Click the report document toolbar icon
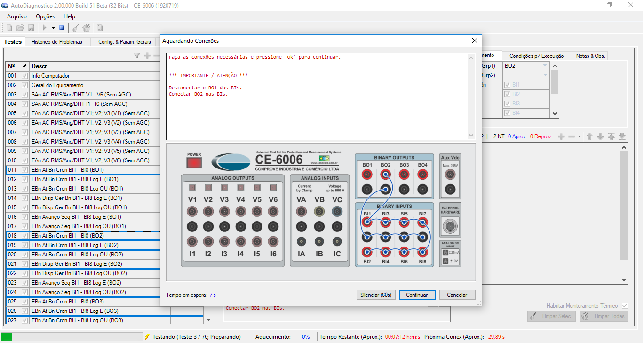 [x=100, y=28]
